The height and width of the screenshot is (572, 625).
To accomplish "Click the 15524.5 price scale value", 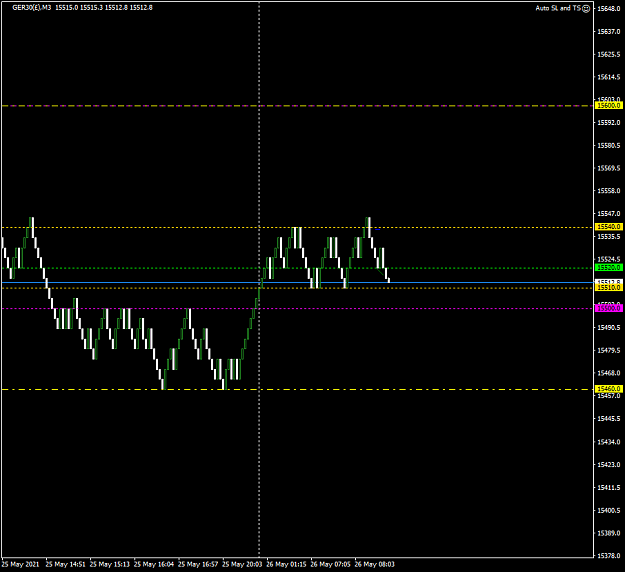I will (609, 259).
